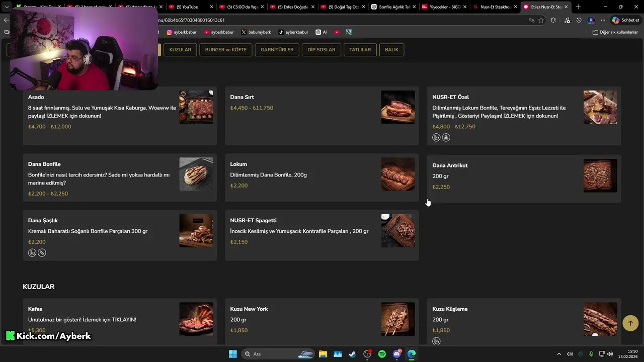Open the TikTok ayberkbabur bookmark
644x362 pixels.
pyautogui.click(x=293, y=32)
